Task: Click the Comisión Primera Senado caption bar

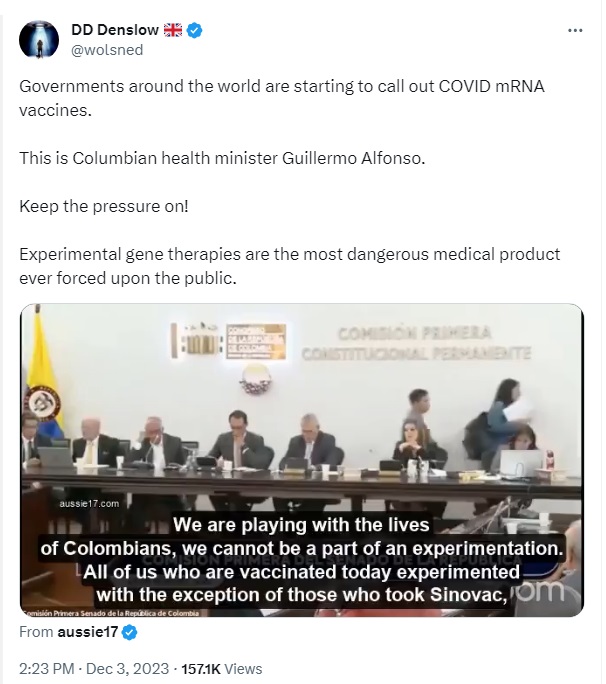Action: (x=110, y=613)
